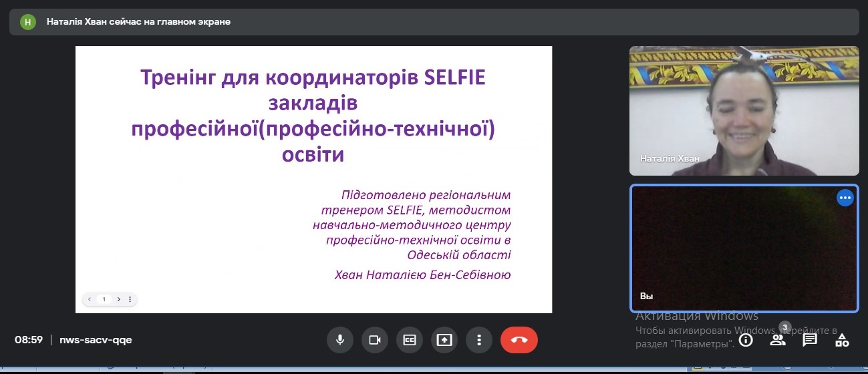Viewport: 868px width, 374px height.
Task: Mute the microphone in the call bar
Action: click(339, 340)
